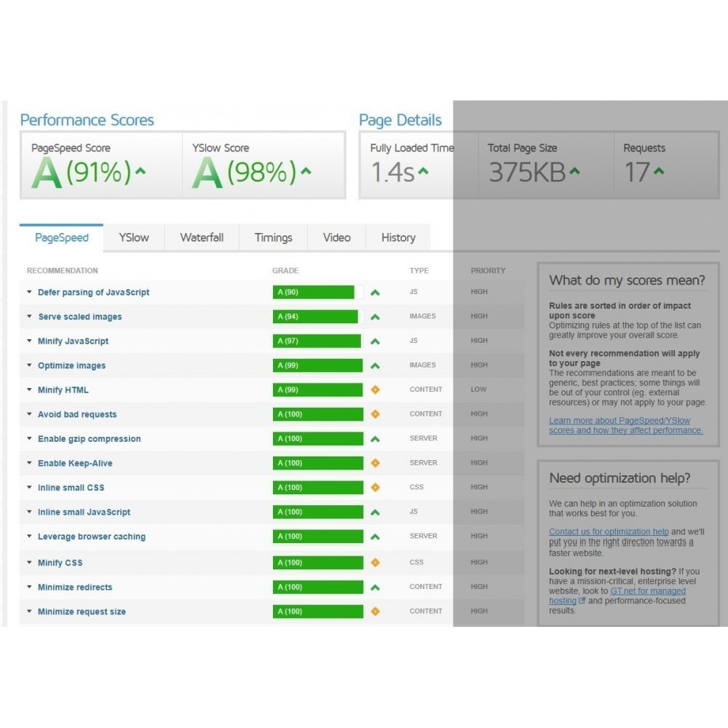728x728 pixels.
Task: Click the PageSpeed Score A (91%) value
Action: tap(82, 173)
